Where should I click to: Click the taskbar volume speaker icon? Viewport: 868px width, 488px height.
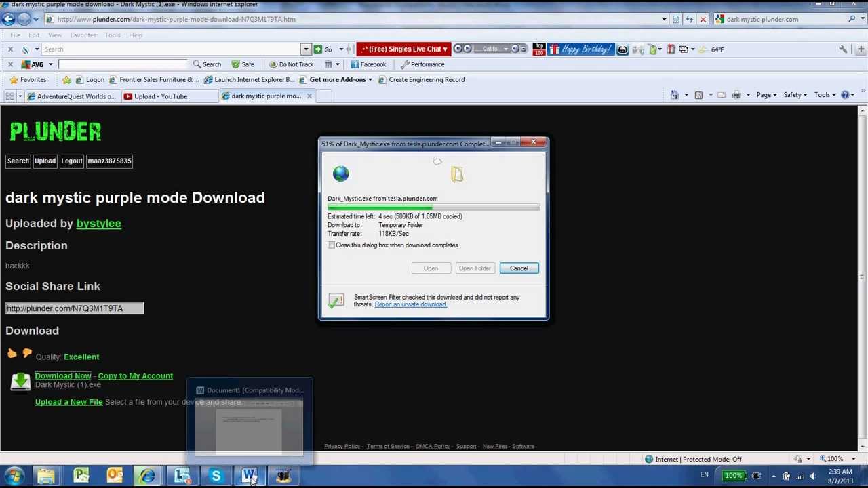point(812,476)
